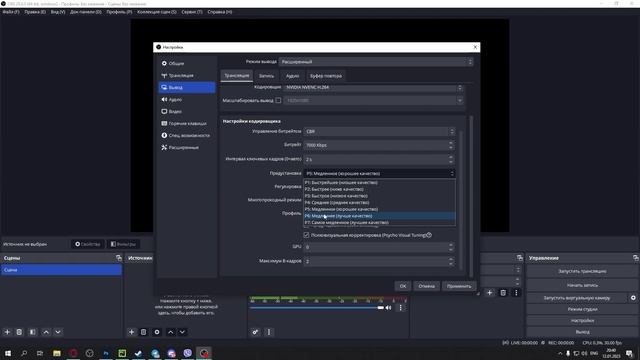Toggle Psycho Visual Tuning checkbox
Image resolution: width=640 pixels, height=360 pixels.
306,235
